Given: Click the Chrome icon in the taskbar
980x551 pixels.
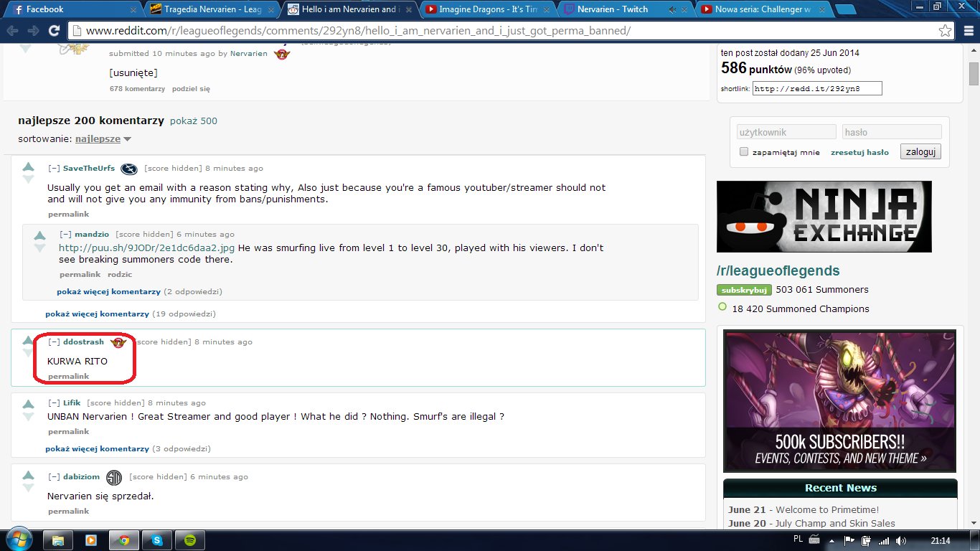Looking at the screenshot, I should point(124,540).
